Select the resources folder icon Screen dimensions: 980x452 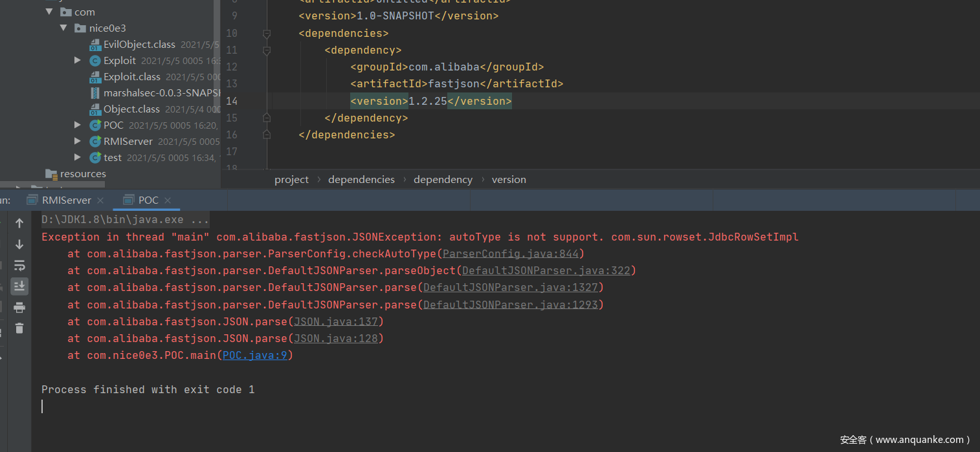(51, 174)
